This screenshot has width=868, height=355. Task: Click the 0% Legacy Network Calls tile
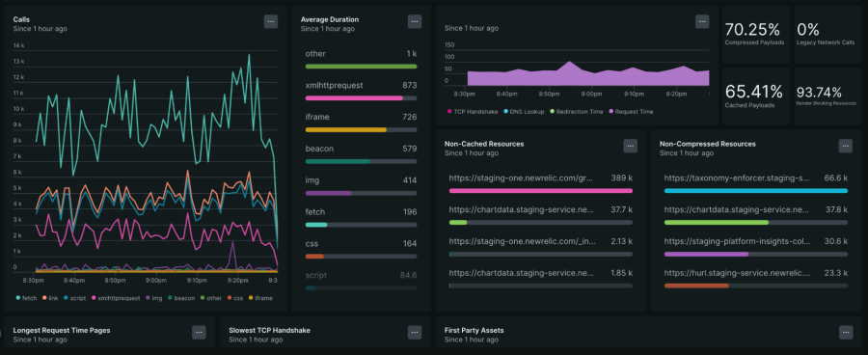[827, 35]
